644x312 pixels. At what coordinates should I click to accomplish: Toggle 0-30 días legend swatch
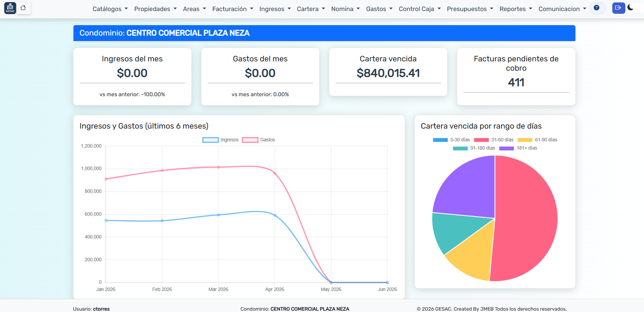440,140
